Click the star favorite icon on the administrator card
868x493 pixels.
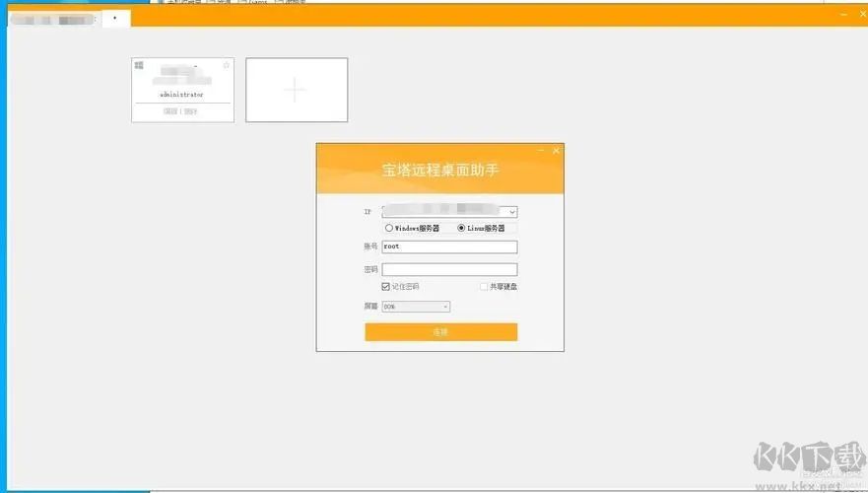click(x=226, y=66)
